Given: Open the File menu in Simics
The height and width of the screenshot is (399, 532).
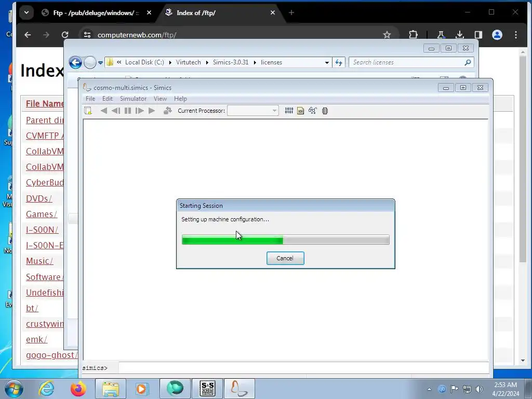Looking at the screenshot, I should pyautogui.click(x=90, y=99).
